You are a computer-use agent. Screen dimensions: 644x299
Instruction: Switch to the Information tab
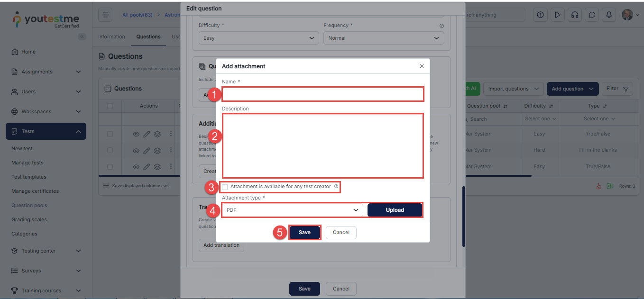click(111, 36)
